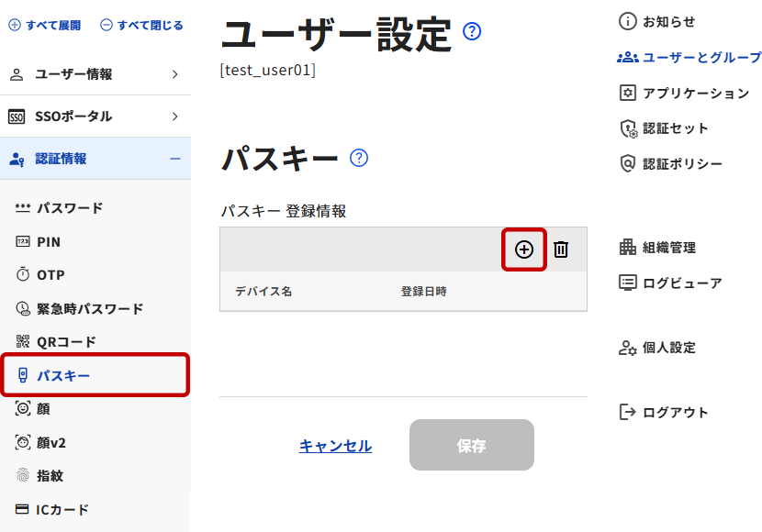Open お知らせ notifications
This screenshot has height=532, width=762.
click(x=656, y=22)
